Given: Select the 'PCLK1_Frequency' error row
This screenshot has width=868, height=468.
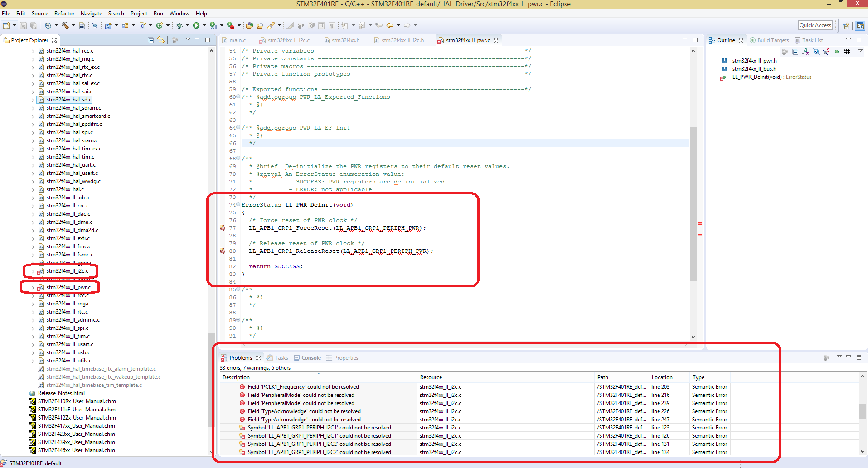Looking at the screenshot, I should pyautogui.click(x=303, y=387).
